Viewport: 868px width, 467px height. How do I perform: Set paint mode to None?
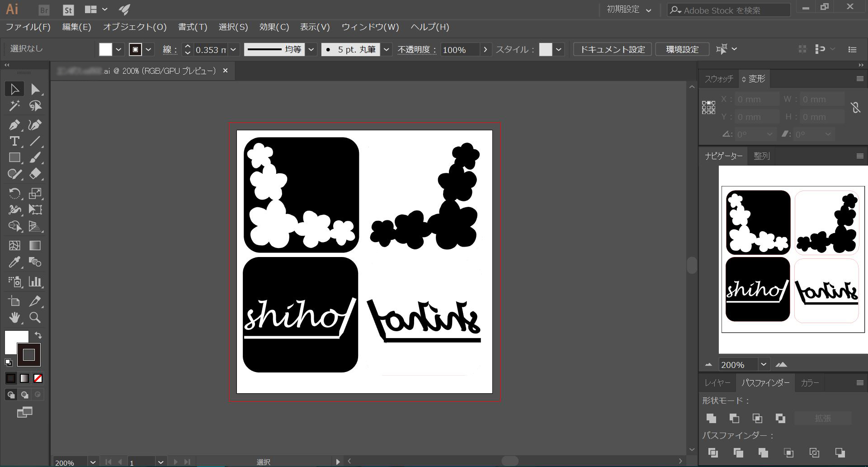coord(38,378)
